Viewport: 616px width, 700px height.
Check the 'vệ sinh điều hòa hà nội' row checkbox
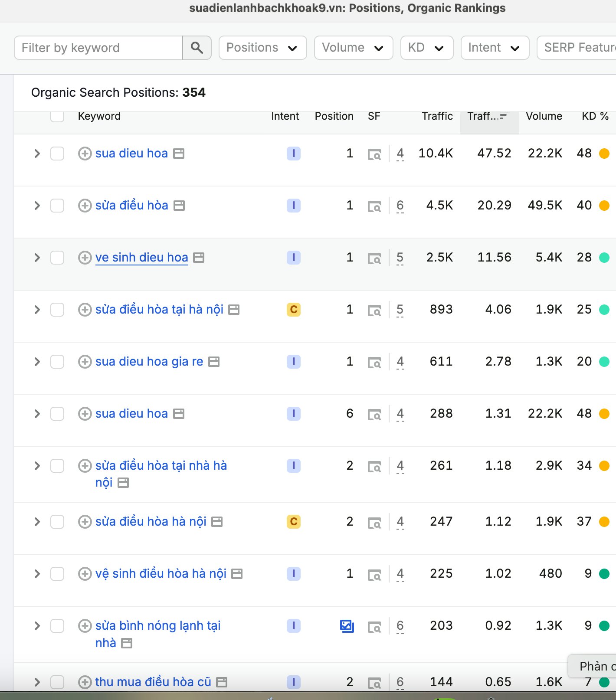tap(57, 574)
